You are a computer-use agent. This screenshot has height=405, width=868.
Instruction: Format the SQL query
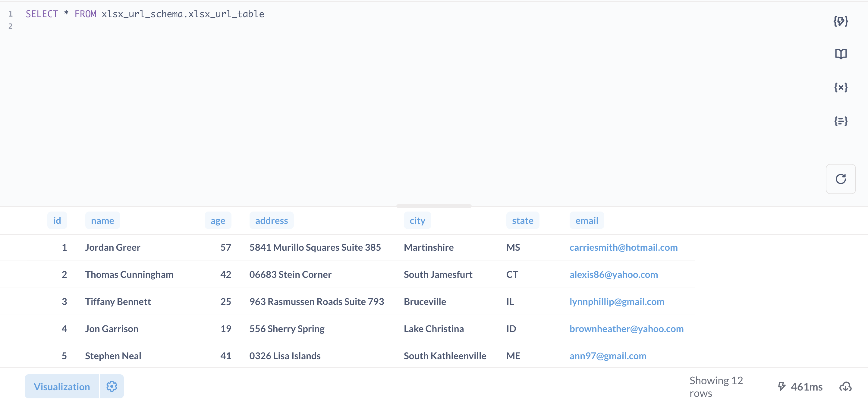click(841, 22)
